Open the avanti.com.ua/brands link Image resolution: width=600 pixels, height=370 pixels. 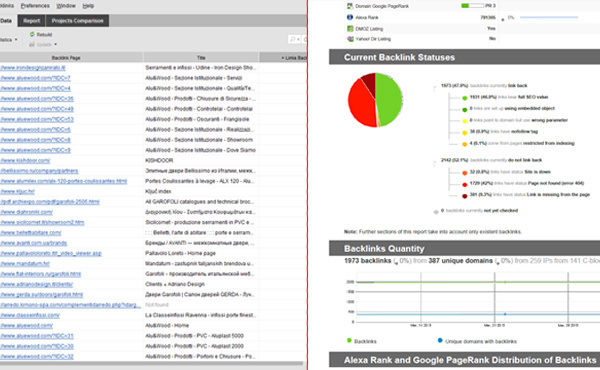click(x=34, y=243)
